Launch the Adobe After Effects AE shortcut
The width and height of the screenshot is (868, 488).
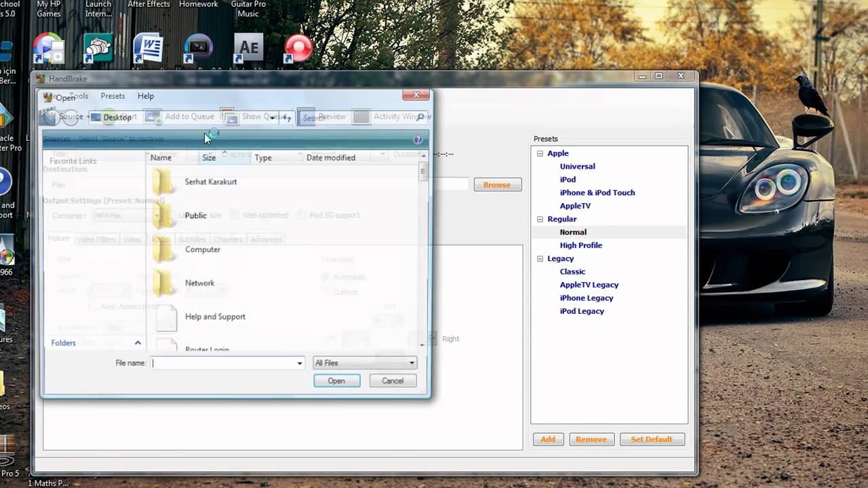[x=248, y=49]
